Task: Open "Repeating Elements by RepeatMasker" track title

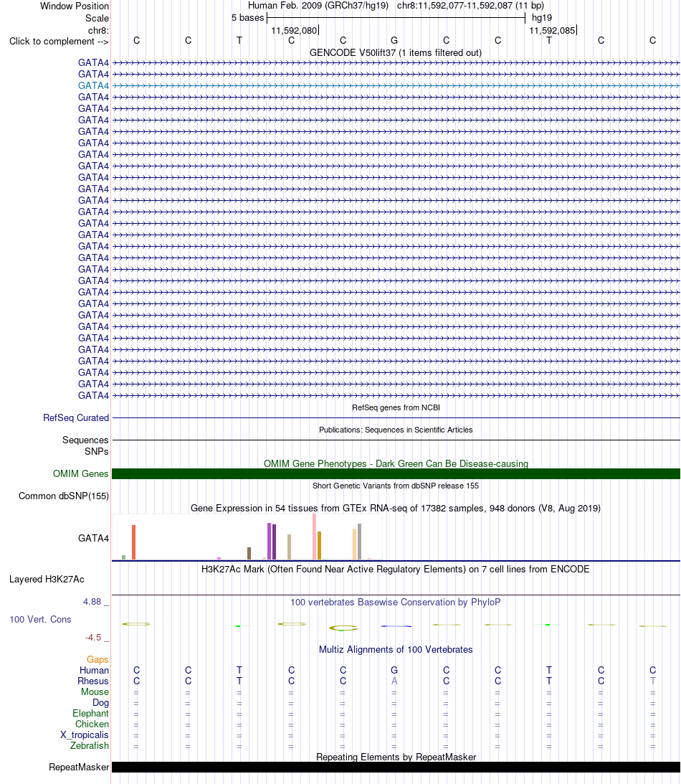Action: coord(396,757)
